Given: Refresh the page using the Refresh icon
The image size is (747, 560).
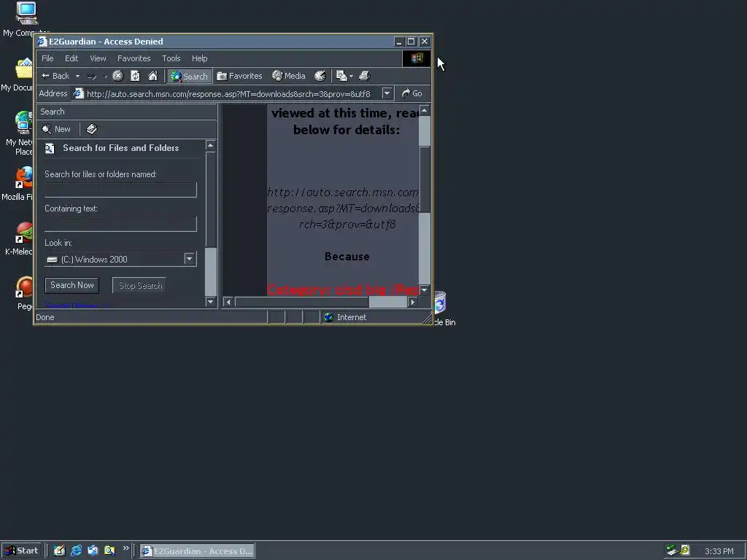Looking at the screenshot, I should tap(135, 76).
